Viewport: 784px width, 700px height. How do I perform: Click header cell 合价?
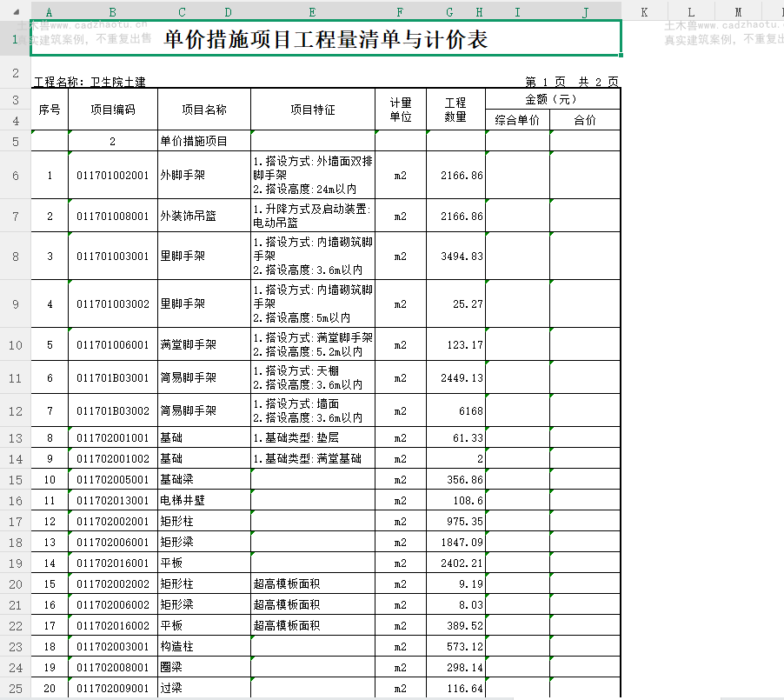[x=585, y=120]
